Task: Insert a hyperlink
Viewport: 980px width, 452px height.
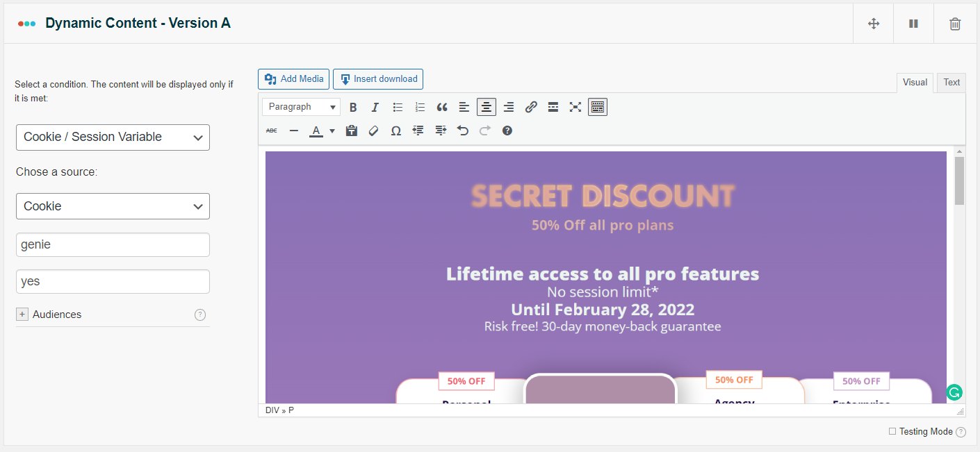Action: [530, 107]
